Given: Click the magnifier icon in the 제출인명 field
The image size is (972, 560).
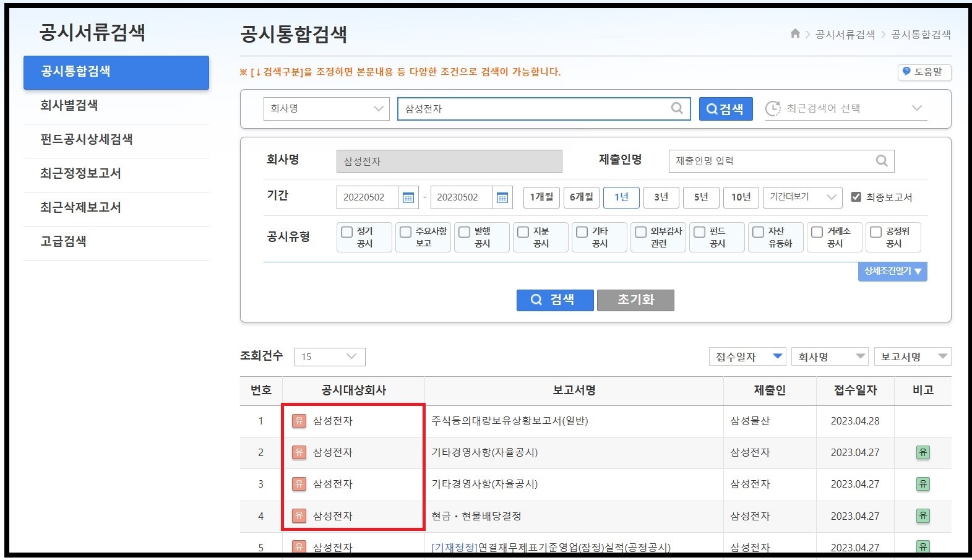Looking at the screenshot, I should 882,161.
